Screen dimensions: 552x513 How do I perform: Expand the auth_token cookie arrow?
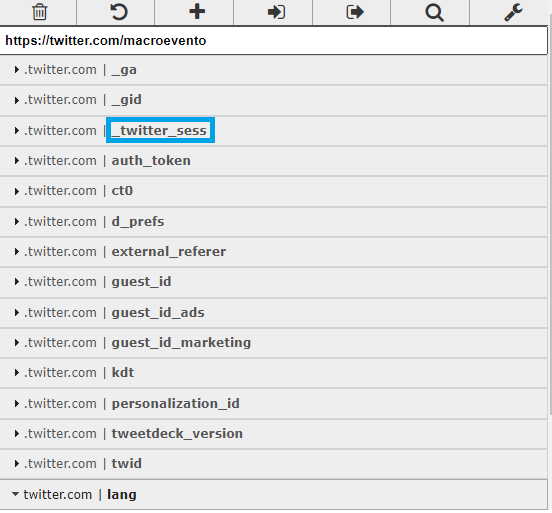17,161
